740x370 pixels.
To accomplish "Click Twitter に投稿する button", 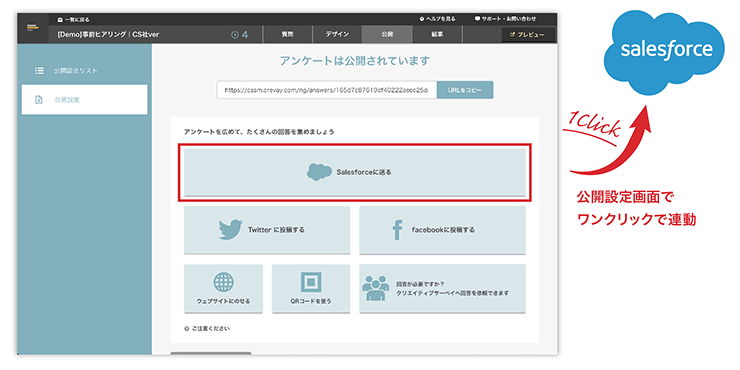I will (x=267, y=230).
